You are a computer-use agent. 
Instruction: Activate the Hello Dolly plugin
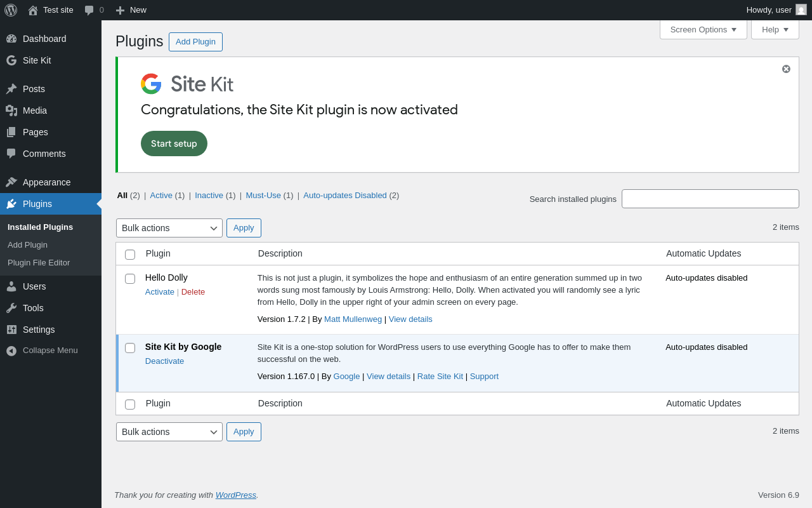click(x=159, y=291)
